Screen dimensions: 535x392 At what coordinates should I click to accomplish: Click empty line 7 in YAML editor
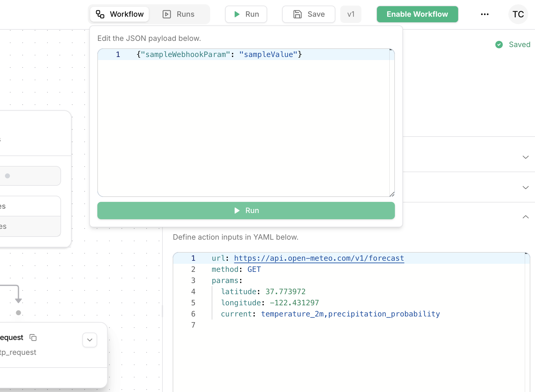pos(349,325)
